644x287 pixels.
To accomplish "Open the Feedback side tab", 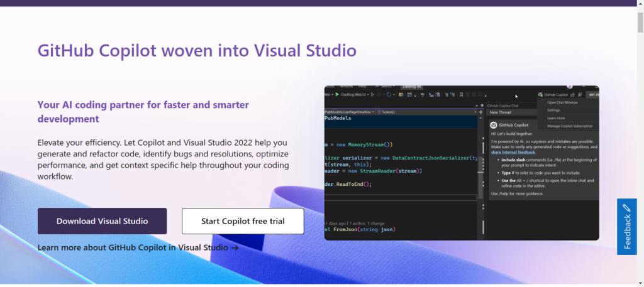I will tap(627, 227).
